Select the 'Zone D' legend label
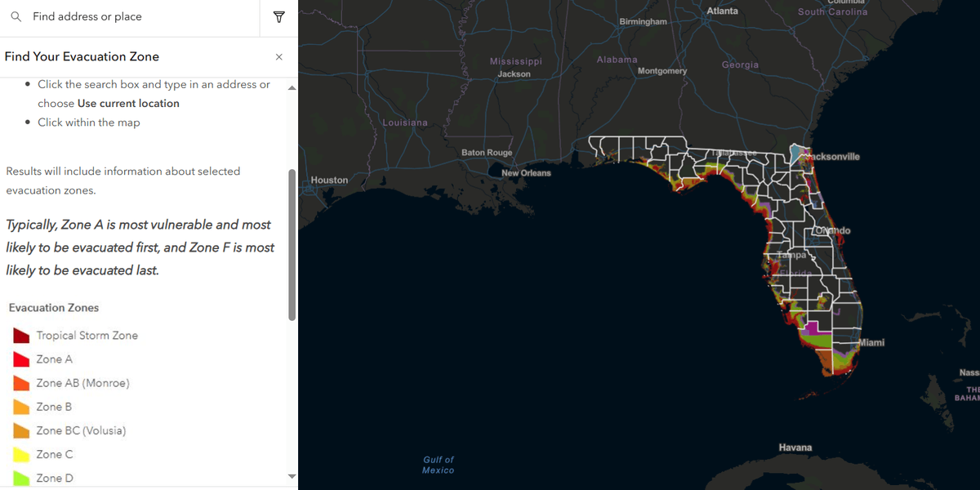Image resolution: width=980 pixels, height=490 pixels. tap(54, 478)
